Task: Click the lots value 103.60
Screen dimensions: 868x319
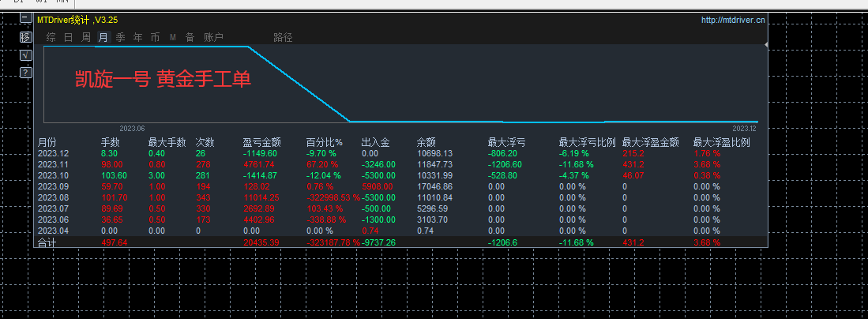Action: (112, 175)
